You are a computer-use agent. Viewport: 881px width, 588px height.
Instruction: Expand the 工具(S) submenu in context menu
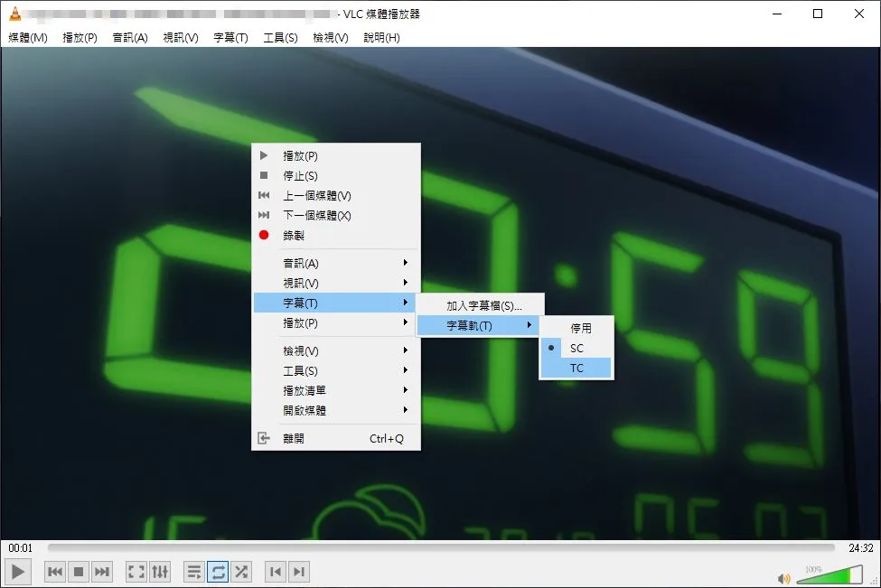pos(336,370)
